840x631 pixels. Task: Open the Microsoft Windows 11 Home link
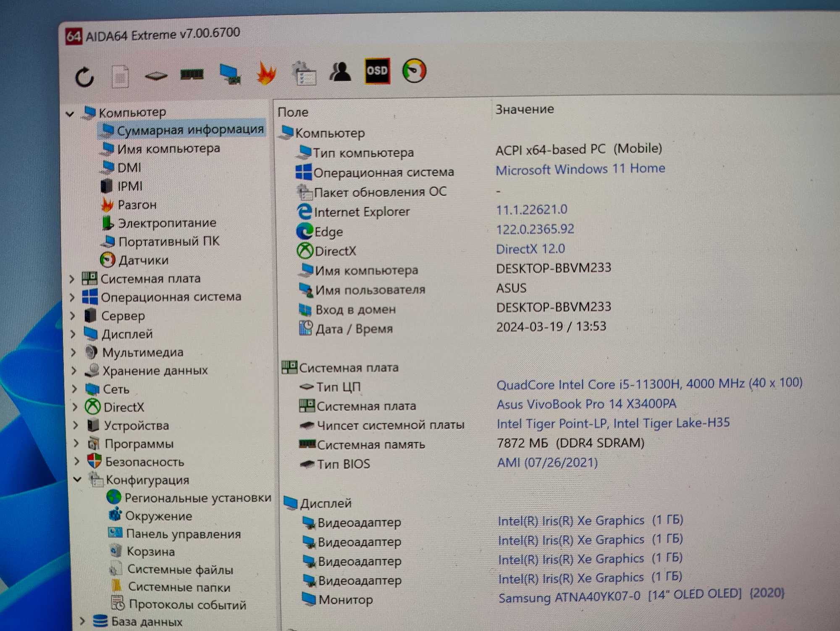pos(580,169)
